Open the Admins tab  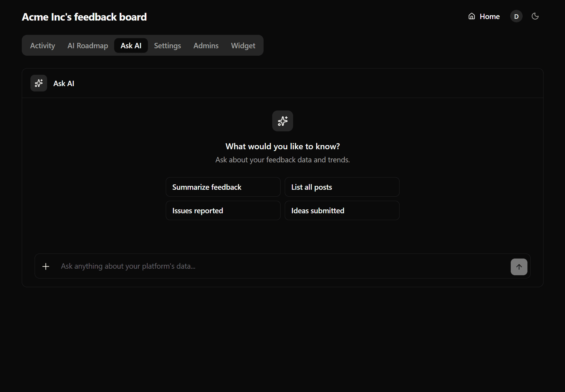click(206, 45)
